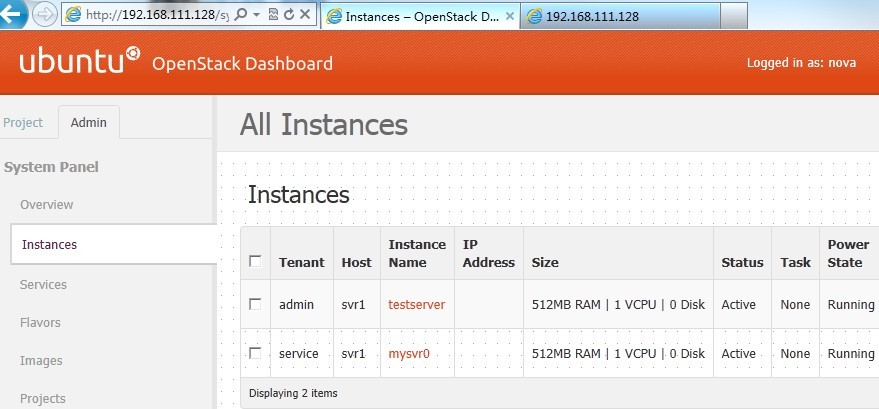The height and width of the screenshot is (409, 879).
Task: Click None task cell in mysvr0 row
Action: (795, 354)
